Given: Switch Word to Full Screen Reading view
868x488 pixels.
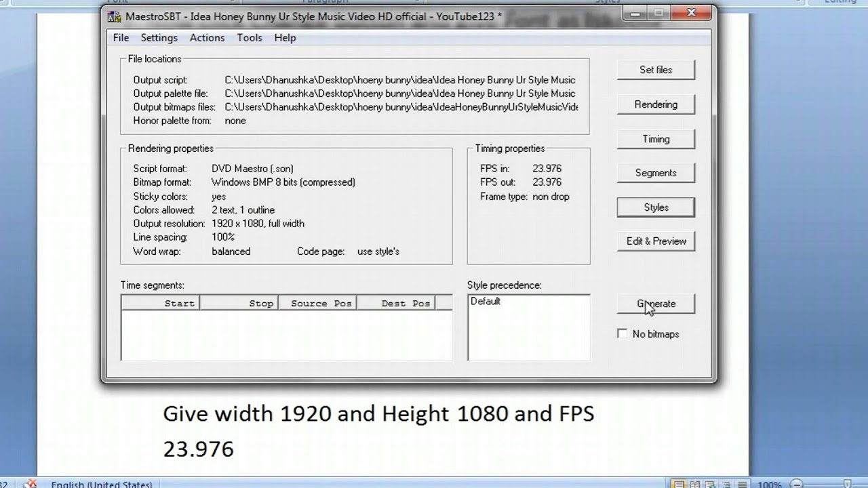Looking at the screenshot, I should (693, 484).
